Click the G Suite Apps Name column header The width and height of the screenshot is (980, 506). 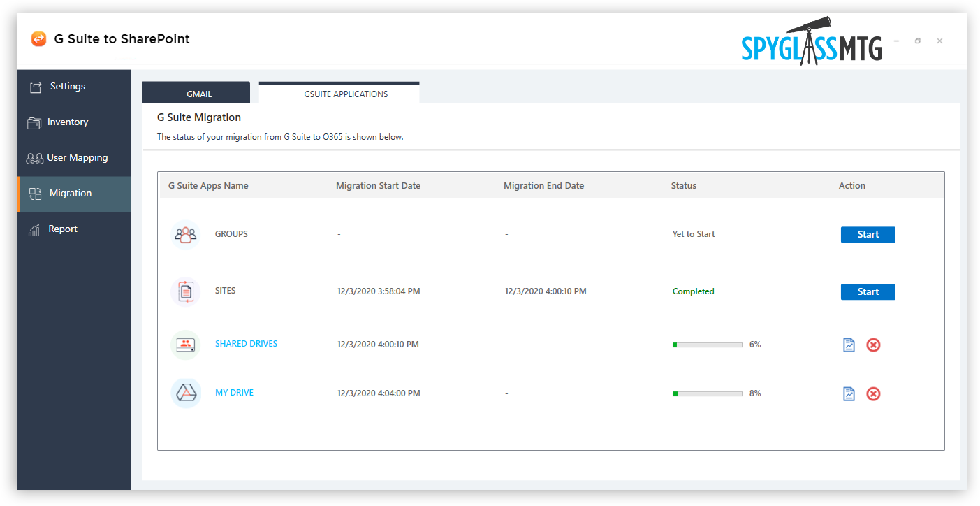point(208,186)
